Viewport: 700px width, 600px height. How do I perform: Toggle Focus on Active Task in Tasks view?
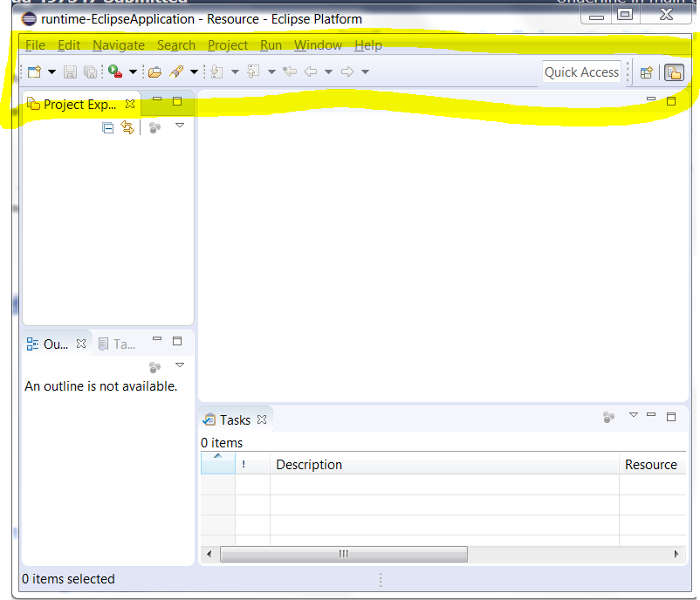tap(608, 417)
